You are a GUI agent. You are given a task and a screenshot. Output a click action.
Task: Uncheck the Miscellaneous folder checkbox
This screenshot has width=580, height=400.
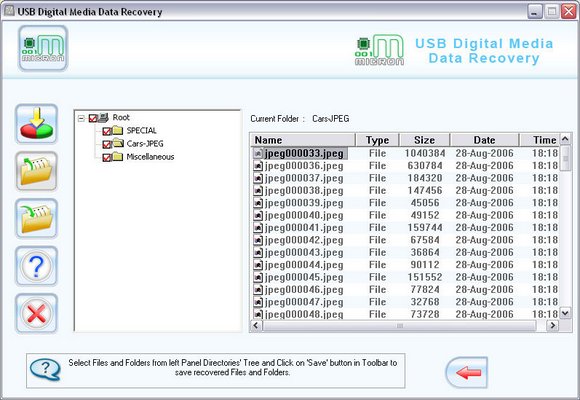pyautogui.click(x=107, y=158)
